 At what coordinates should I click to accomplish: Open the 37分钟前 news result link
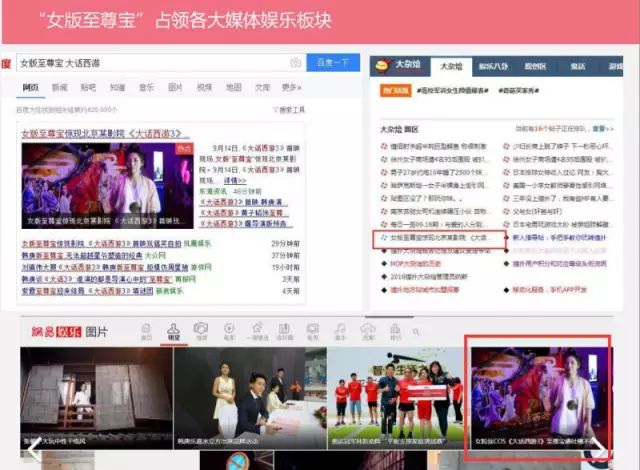point(82,255)
